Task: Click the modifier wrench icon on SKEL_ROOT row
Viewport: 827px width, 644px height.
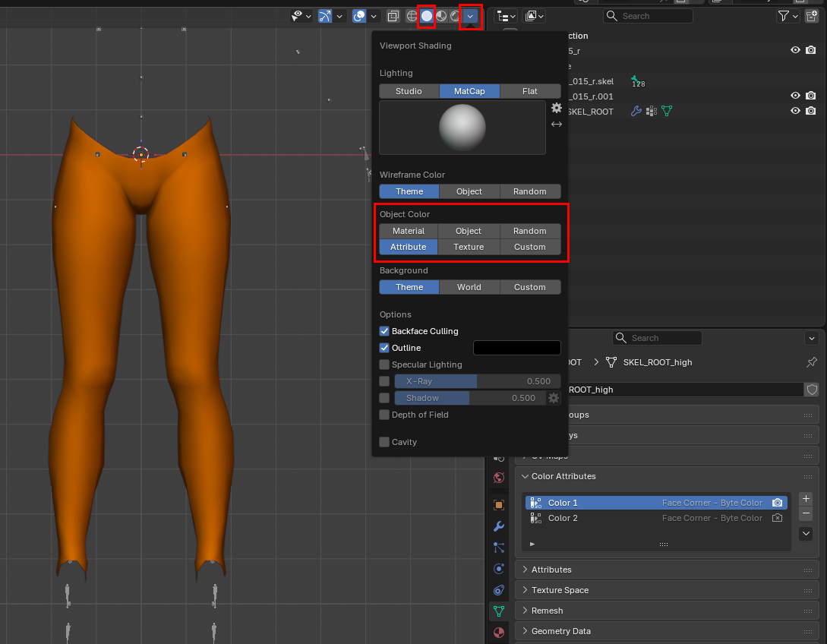Action: (636, 111)
